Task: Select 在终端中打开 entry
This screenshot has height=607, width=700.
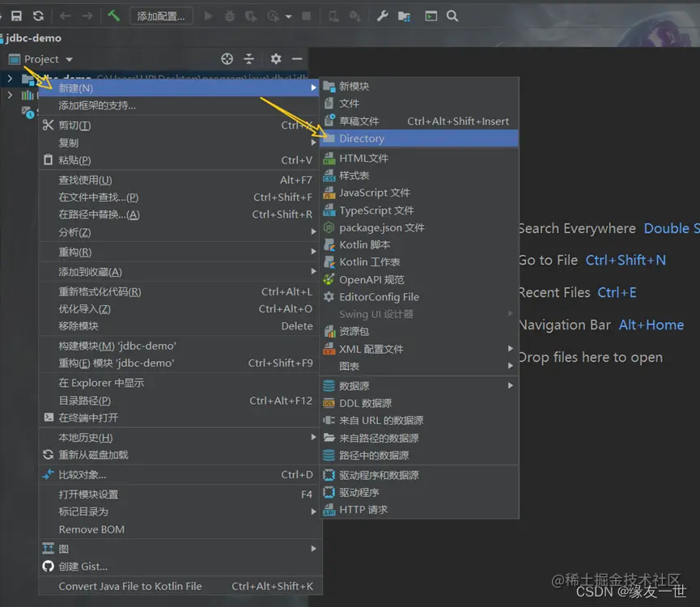Action: coord(179,418)
